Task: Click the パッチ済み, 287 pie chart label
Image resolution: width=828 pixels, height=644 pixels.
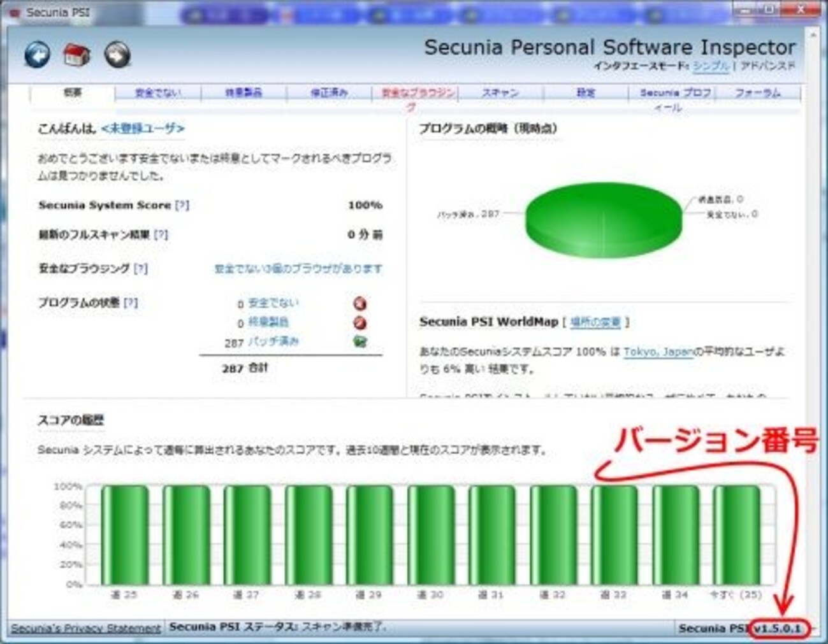Action: coord(468,214)
